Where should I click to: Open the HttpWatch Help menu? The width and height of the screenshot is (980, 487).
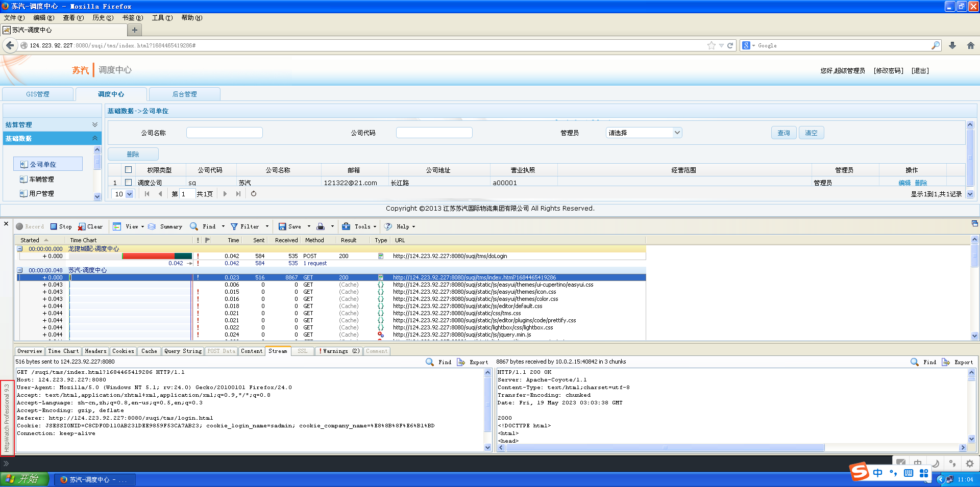point(400,226)
